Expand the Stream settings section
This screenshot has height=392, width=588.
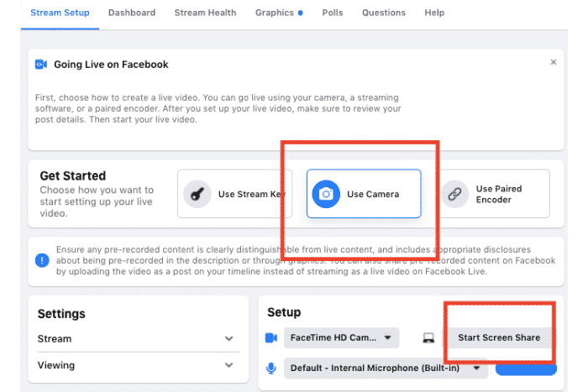click(x=228, y=339)
